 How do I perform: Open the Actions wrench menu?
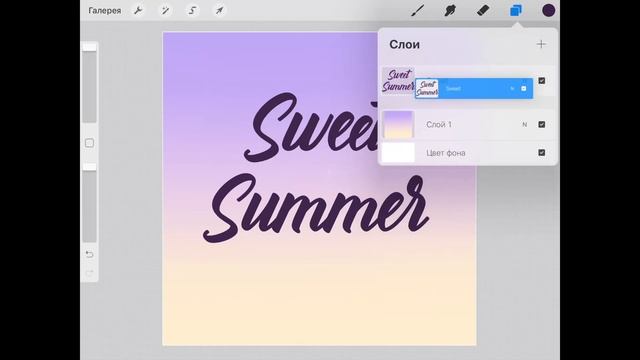pyautogui.click(x=138, y=11)
